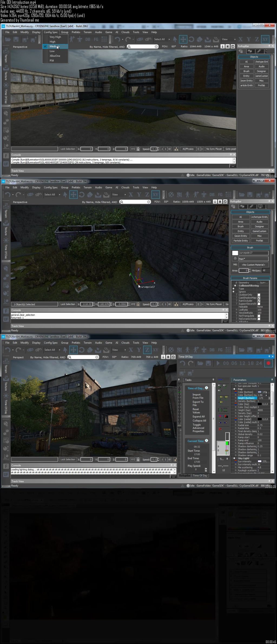Click the save icon in Time Of Day panel
Viewport: 277px width, 644px height.
tap(208, 363)
